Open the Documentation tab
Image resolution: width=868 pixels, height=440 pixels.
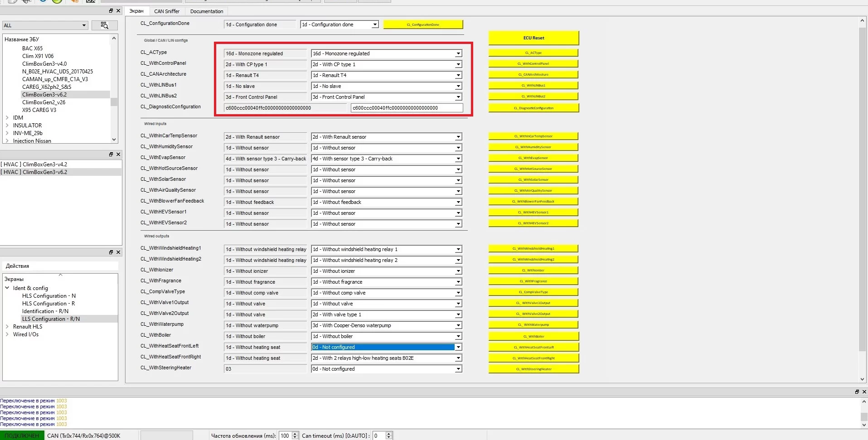pyautogui.click(x=206, y=11)
